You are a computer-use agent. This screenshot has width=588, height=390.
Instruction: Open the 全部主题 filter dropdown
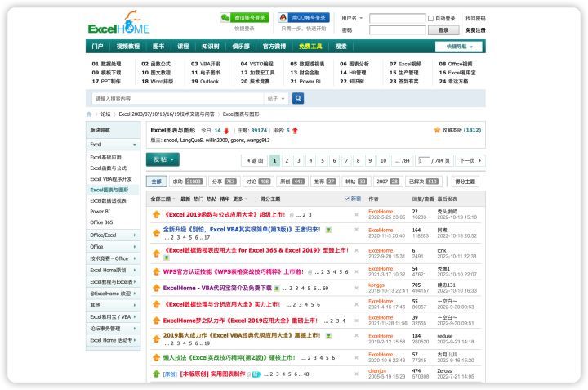click(x=163, y=199)
